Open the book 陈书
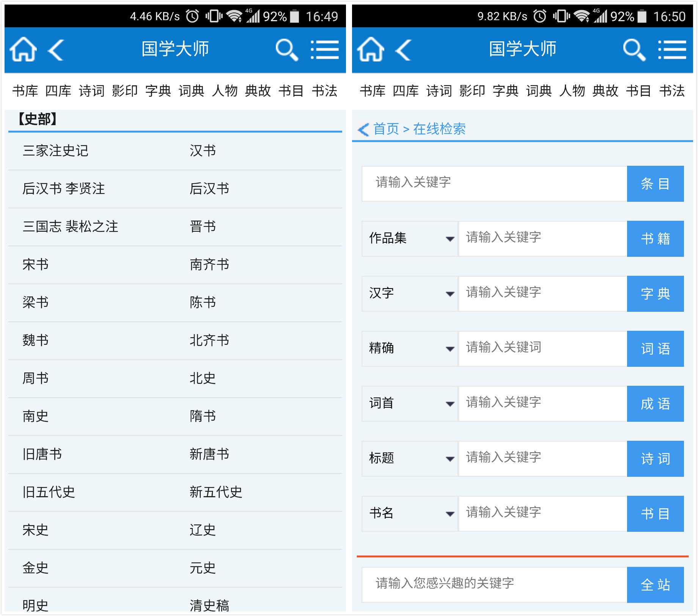This screenshot has width=698, height=616. 203,303
